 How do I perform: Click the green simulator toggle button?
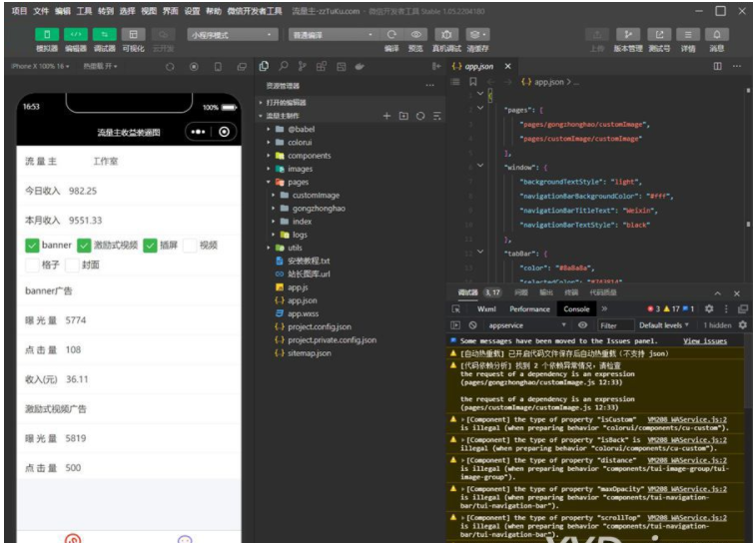[46, 34]
